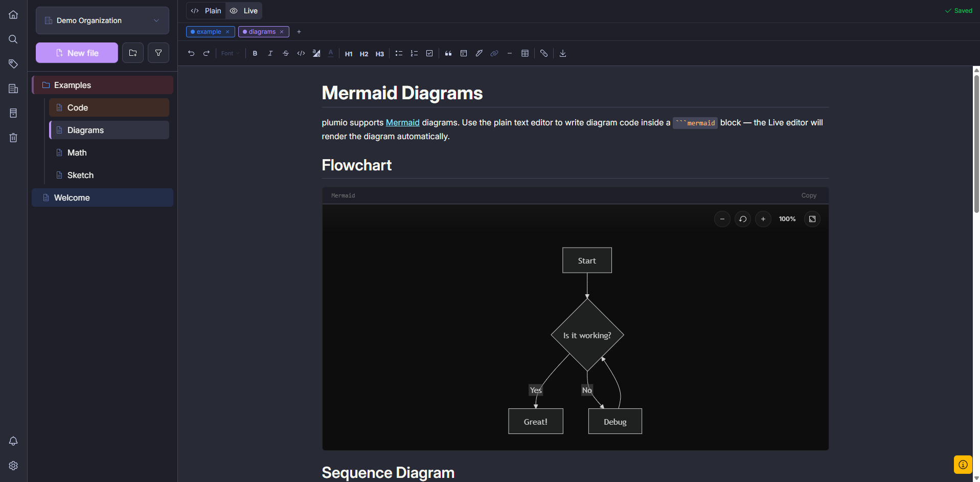The width and height of the screenshot is (980, 482).
Task: Open the text color tool
Action: tap(331, 53)
